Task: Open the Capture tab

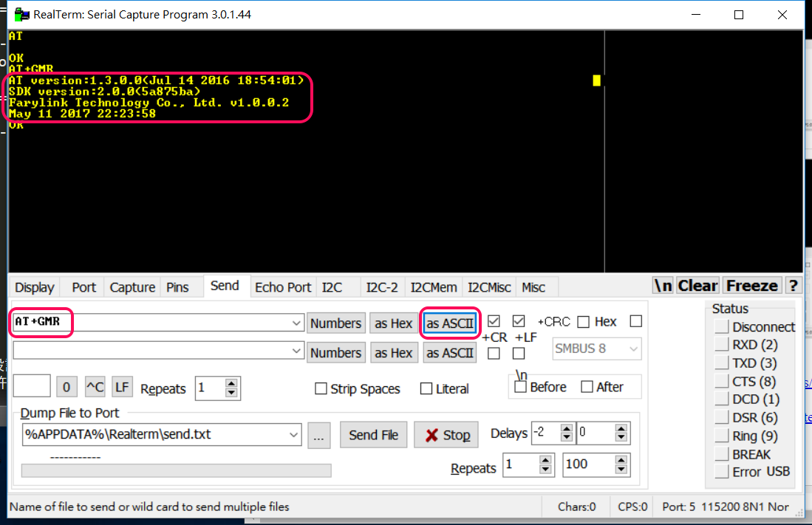Action: (132, 287)
